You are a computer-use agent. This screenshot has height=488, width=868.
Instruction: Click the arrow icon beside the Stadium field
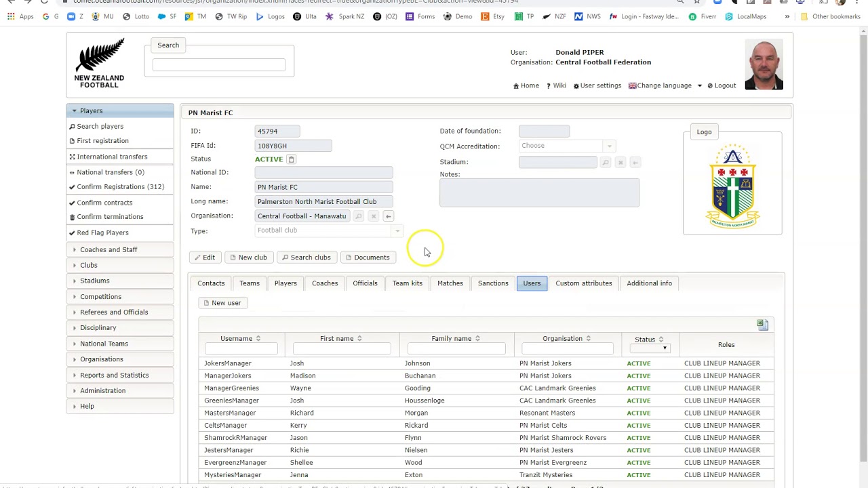pyautogui.click(x=635, y=163)
